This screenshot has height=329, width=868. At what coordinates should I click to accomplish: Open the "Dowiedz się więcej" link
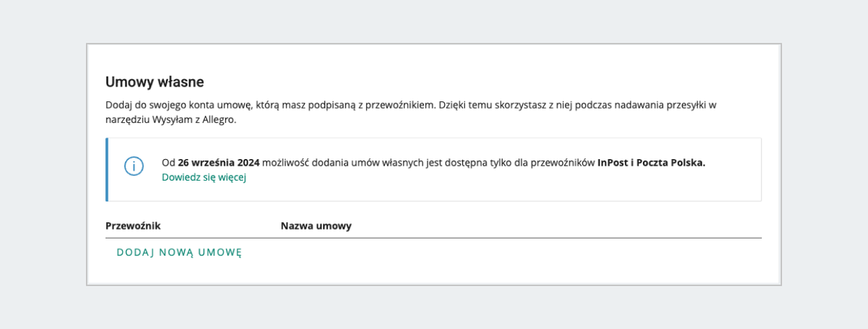tap(204, 177)
